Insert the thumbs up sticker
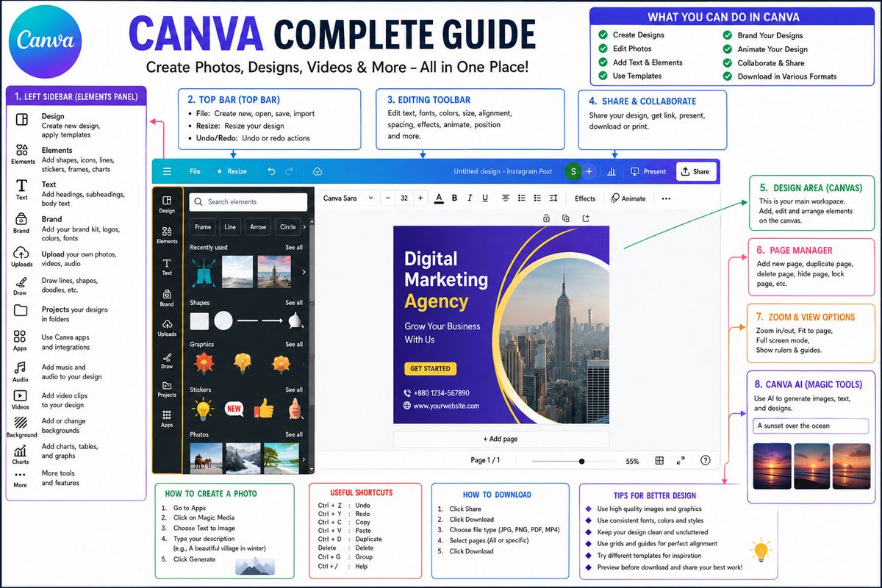This screenshot has height=588, width=882. tap(263, 408)
